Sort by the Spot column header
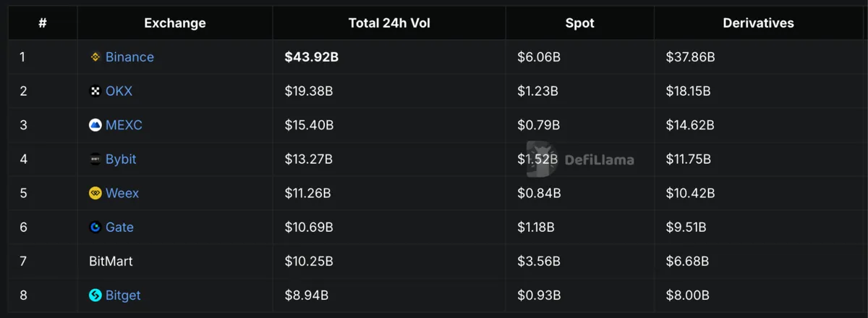Image resolution: width=868 pixels, height=318 pixels. click(x=580, y=23)
